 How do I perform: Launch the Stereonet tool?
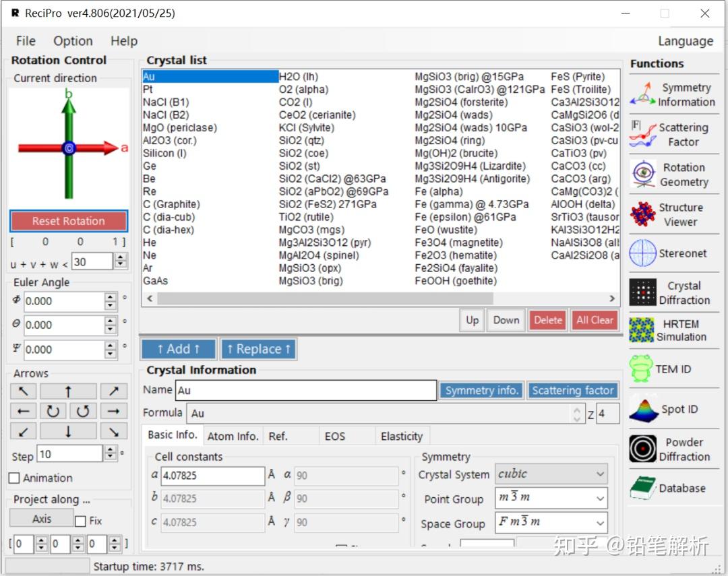point(673,253)
